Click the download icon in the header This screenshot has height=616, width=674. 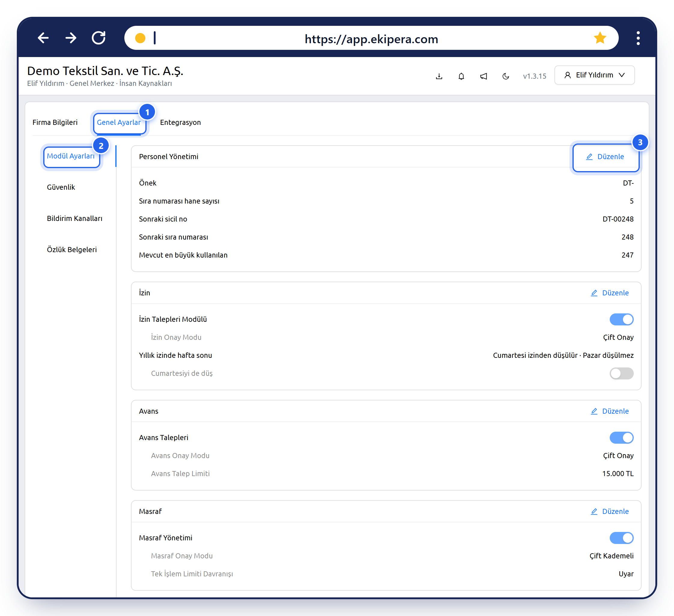tap(439, 76)
